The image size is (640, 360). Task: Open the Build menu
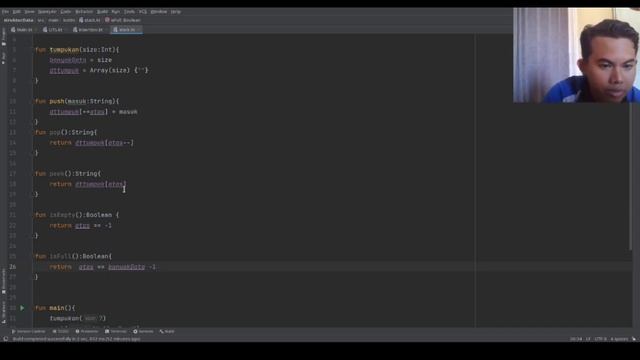[102, 12]
